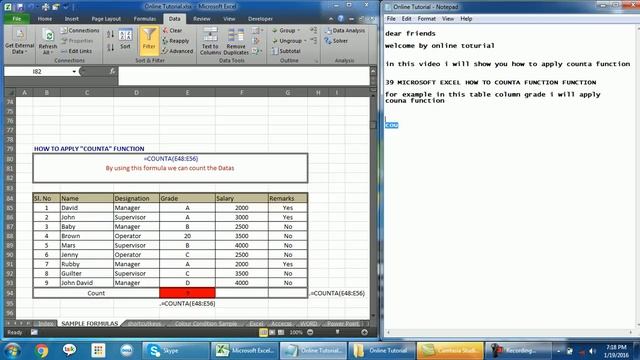The height and width of the screenshot is (360, 640).
Task: Click Excel vertical scrollbar thumb
Action: (x=373, y=124)
